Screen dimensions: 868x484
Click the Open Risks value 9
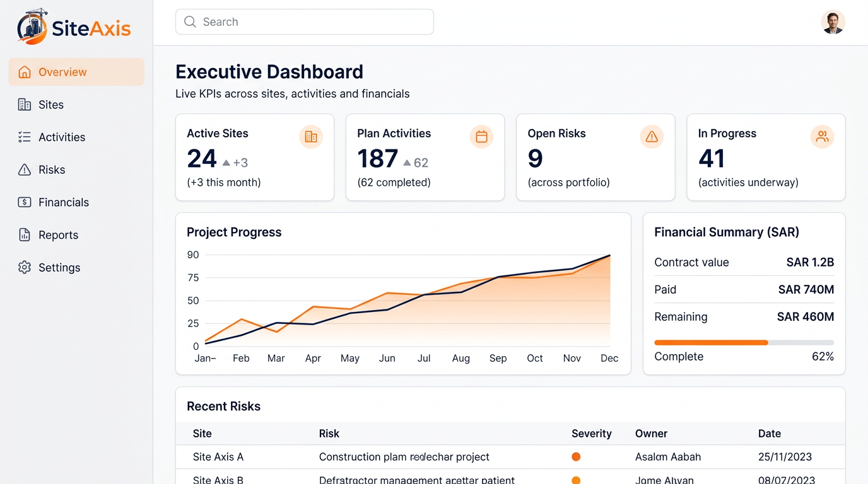point(535,159)
